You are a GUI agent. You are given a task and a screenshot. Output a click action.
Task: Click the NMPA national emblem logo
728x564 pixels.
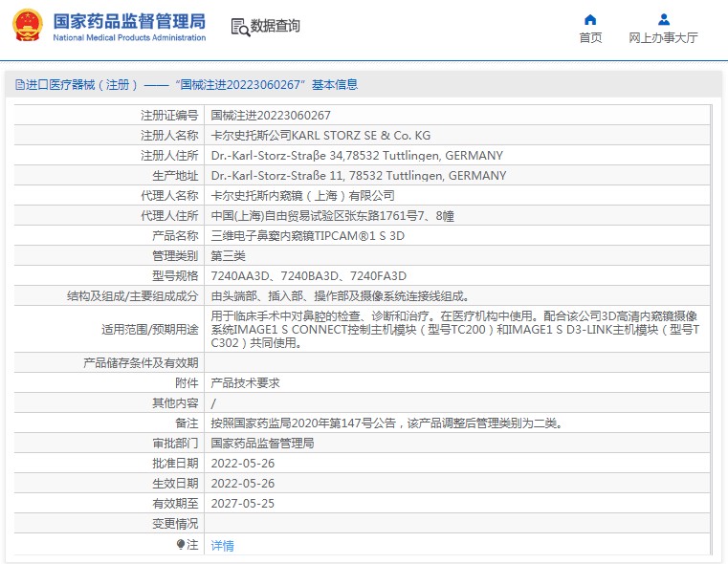pos(26,26)
